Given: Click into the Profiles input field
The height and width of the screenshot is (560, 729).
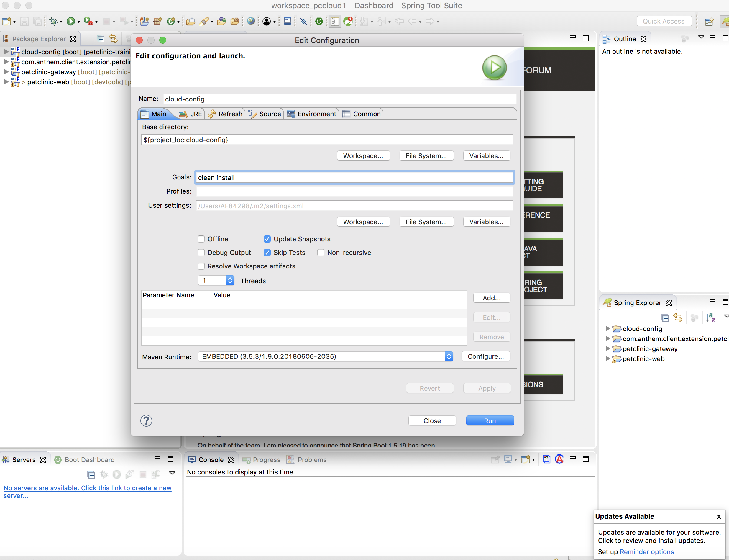Looking at the screenshot, I should click(x=354, y=191).
